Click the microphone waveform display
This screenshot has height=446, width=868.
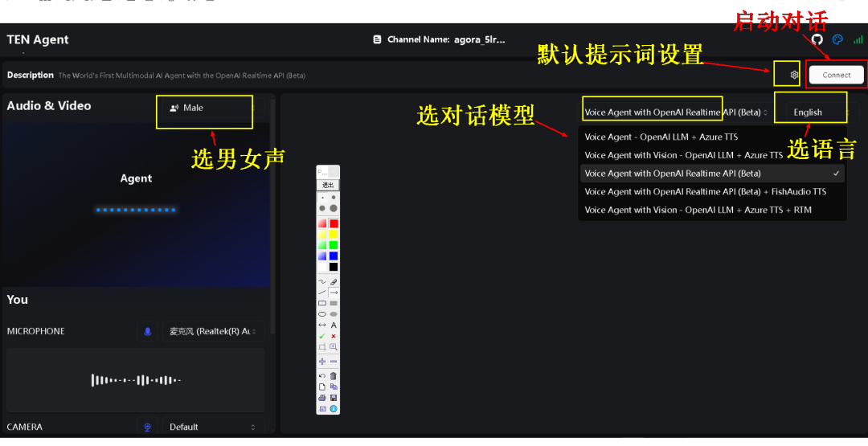[x=136, y=380]
